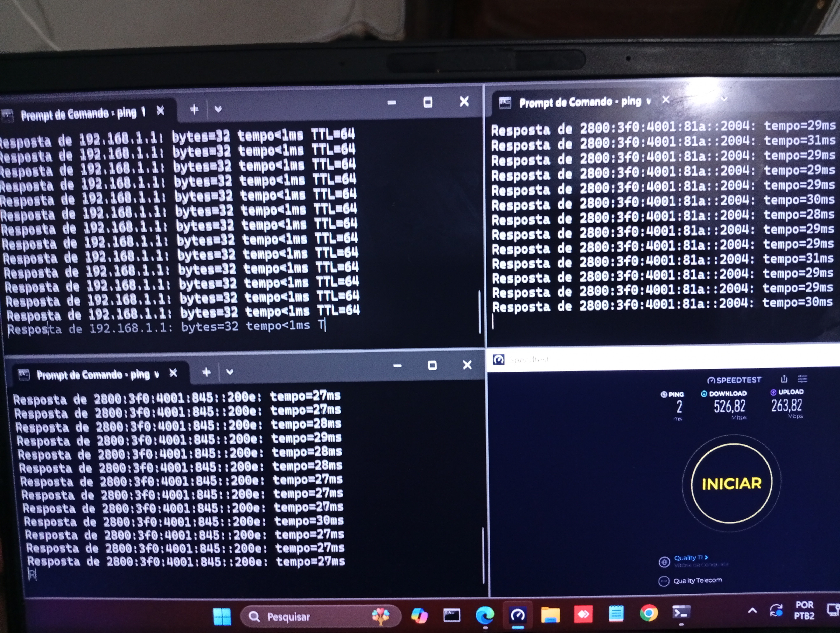Add a new tab in the top-left terminal
The height and width of the screenshot is (633, 840).
pyautogui.click(x=194, y=110)
